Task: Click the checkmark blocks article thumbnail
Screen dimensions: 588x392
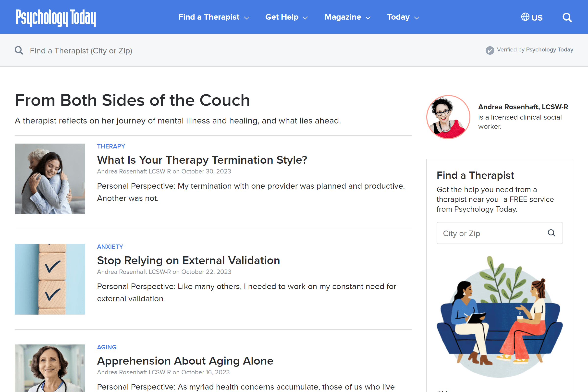Action: click(50, 279)
